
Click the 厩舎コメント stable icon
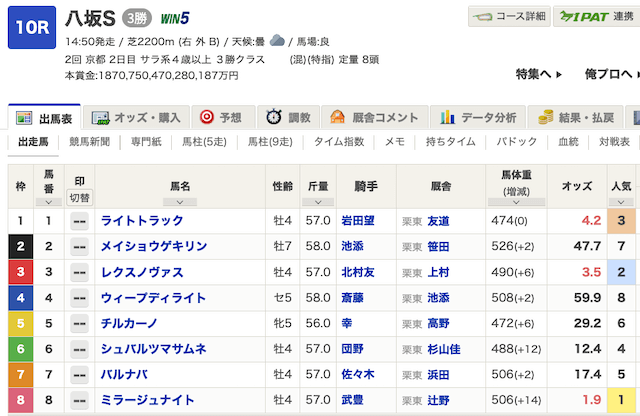[x=337, y=118]
